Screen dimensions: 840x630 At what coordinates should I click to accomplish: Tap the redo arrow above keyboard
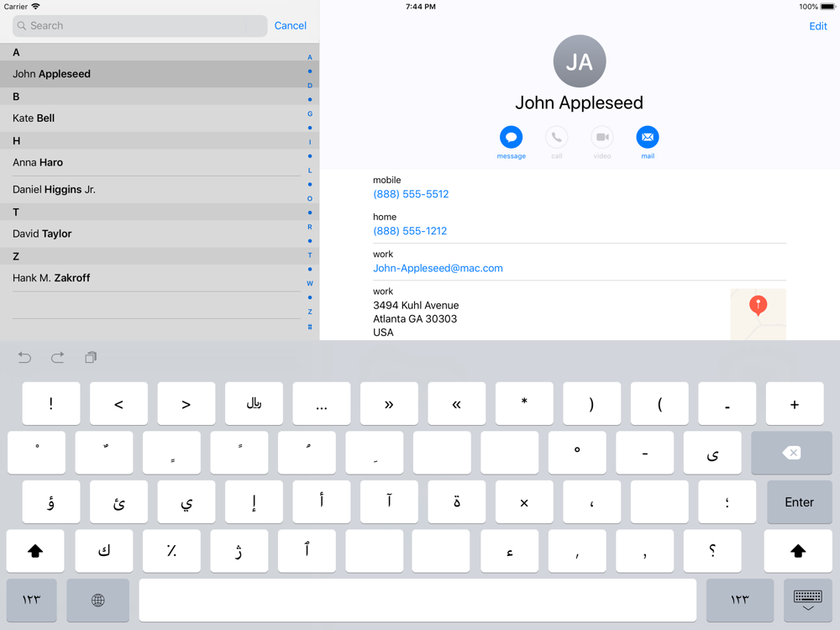point(57,358)
